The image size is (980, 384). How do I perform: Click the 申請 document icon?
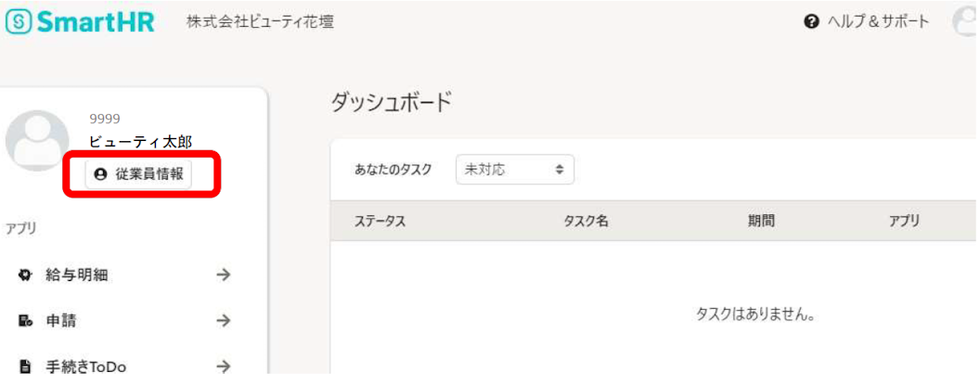(x=26, y=321)
